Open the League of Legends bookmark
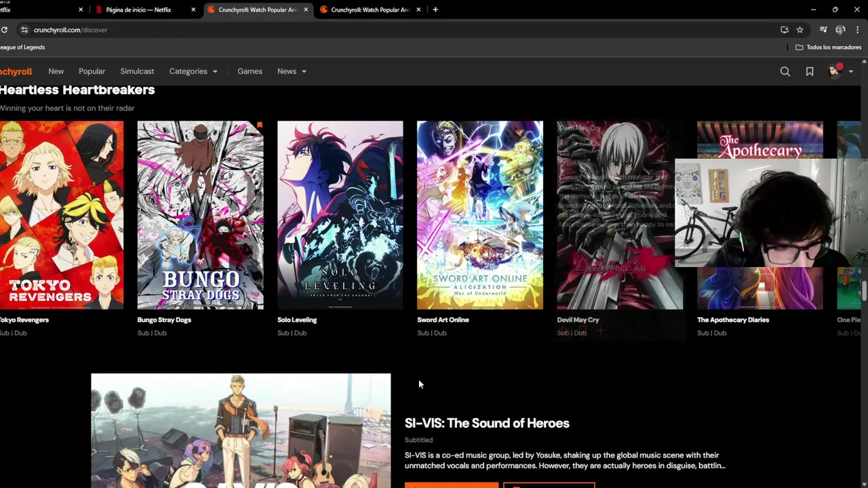The image size is (868, 488). pos(22,47)
